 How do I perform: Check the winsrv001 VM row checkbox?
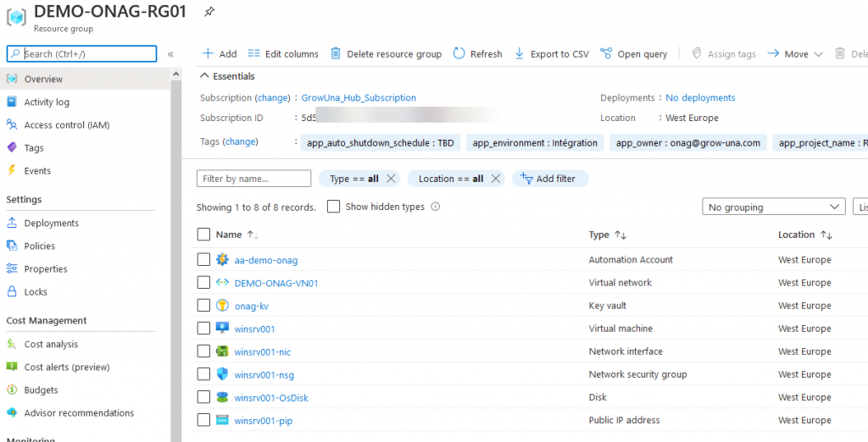203,329
